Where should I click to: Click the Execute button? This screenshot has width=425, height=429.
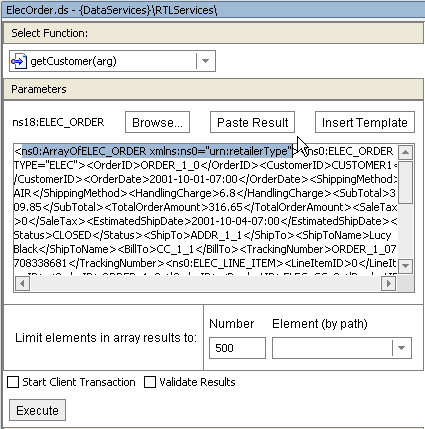(37, 410)
